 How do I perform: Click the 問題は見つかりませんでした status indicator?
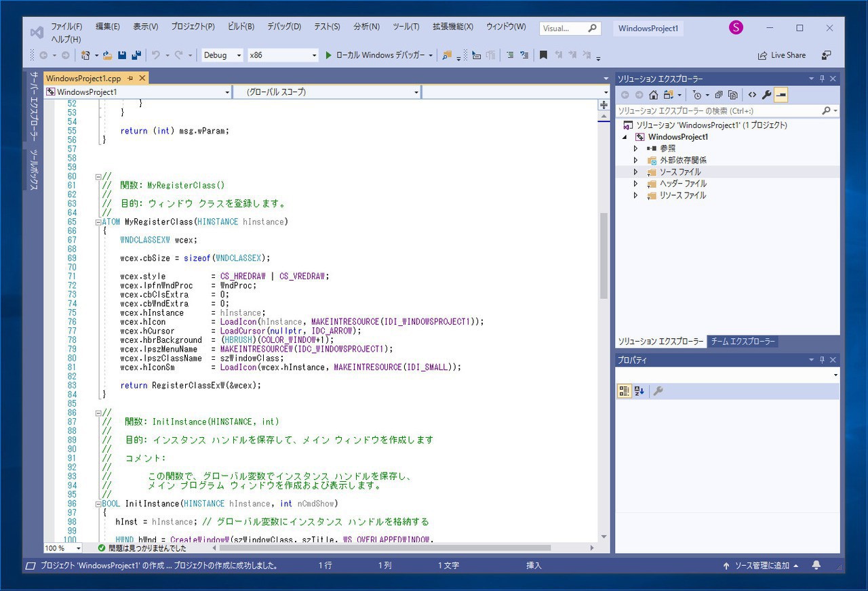[142, 548]
